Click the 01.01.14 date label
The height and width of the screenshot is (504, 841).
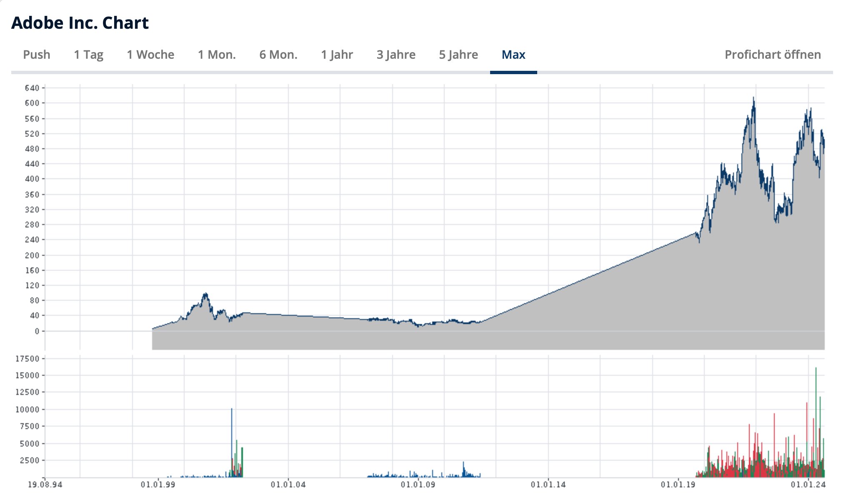(x=548, y=484)
